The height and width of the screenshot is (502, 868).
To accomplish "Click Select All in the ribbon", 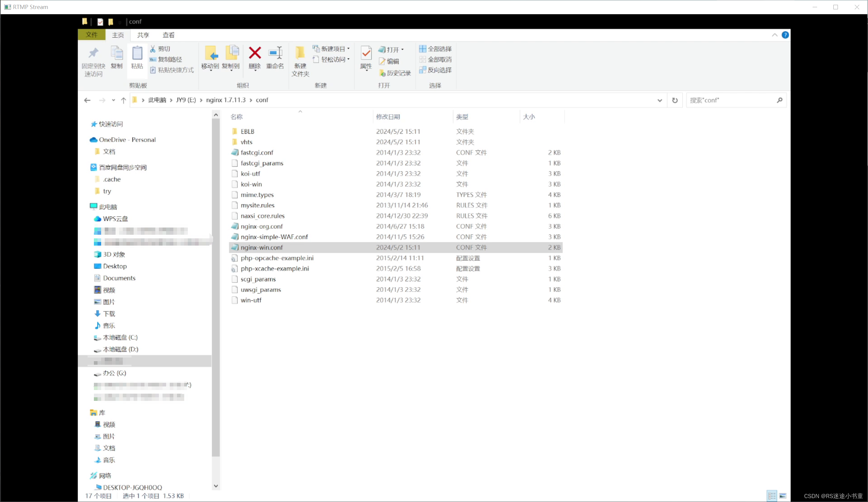I will (x=436, y=49).
